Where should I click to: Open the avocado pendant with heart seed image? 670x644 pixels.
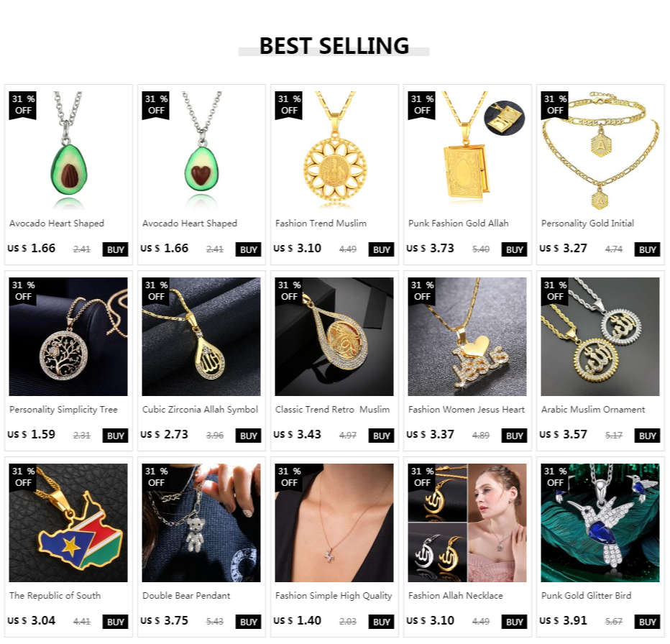coord(201,150)
